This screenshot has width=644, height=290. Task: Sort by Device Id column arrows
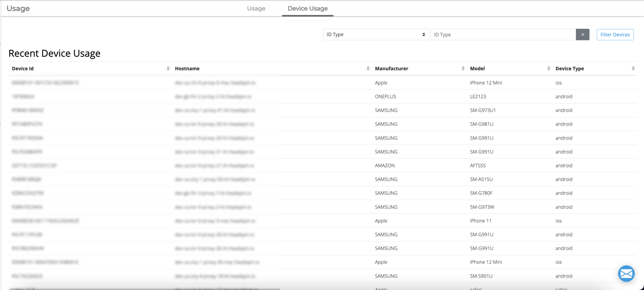[x=168, y=68]
